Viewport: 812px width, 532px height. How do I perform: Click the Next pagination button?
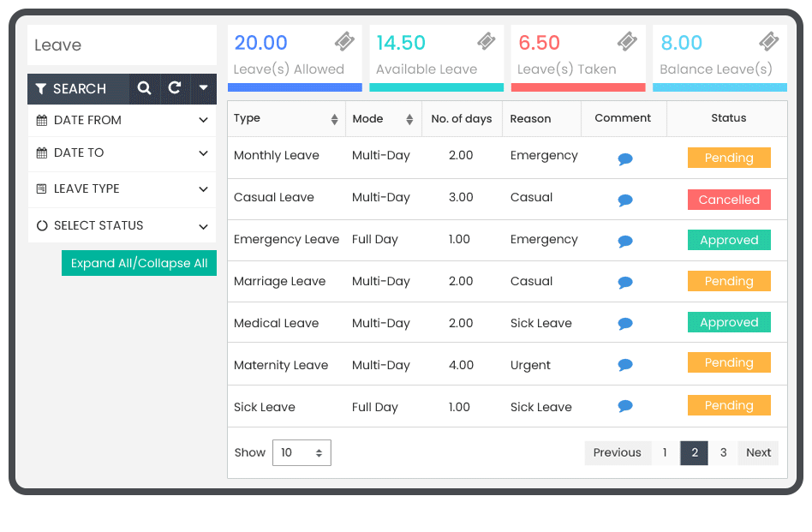(758, 453)
